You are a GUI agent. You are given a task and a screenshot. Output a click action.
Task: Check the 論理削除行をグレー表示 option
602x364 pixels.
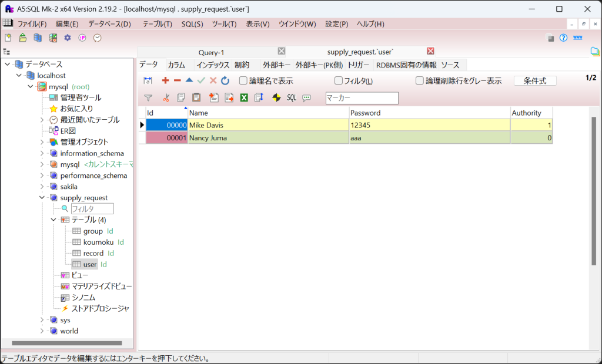tap(420, 81)
